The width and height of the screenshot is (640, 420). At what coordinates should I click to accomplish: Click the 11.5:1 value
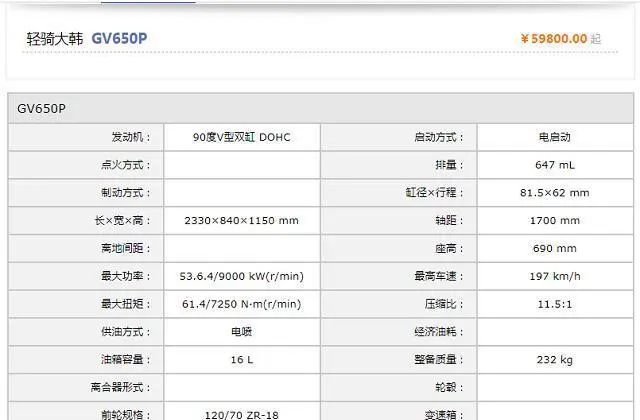[x=555, y=304]
